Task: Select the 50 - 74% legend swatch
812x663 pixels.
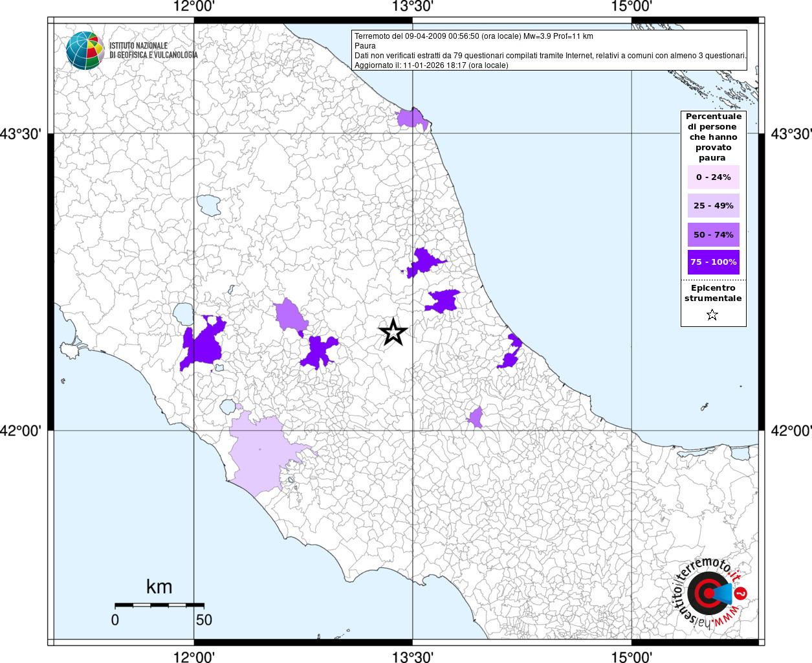Action: point(713,234)
